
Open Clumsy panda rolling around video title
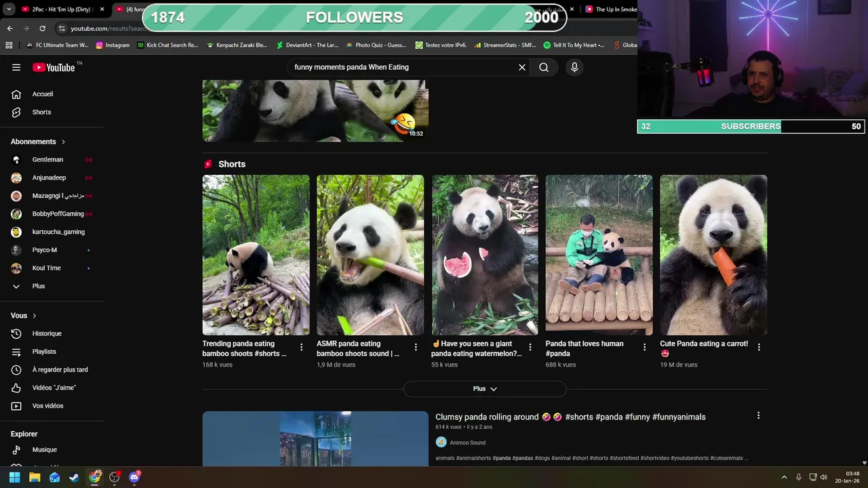pyautogui.click(x=570, y=417)
